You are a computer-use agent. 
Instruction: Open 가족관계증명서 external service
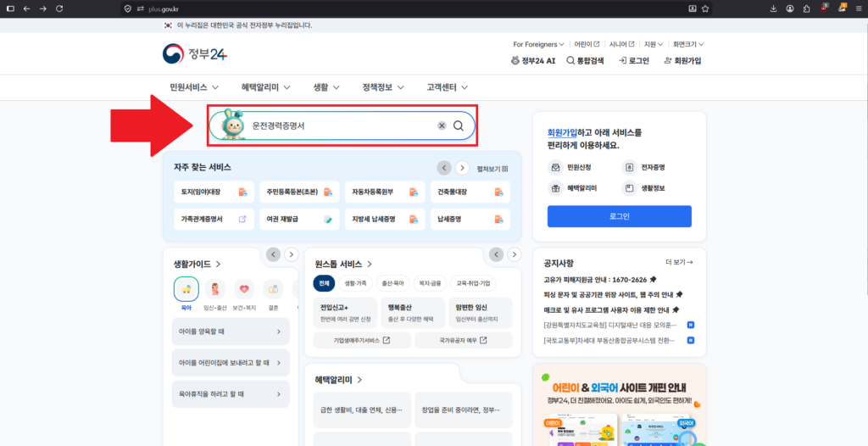pyautogui.click(x=214, y=219)
